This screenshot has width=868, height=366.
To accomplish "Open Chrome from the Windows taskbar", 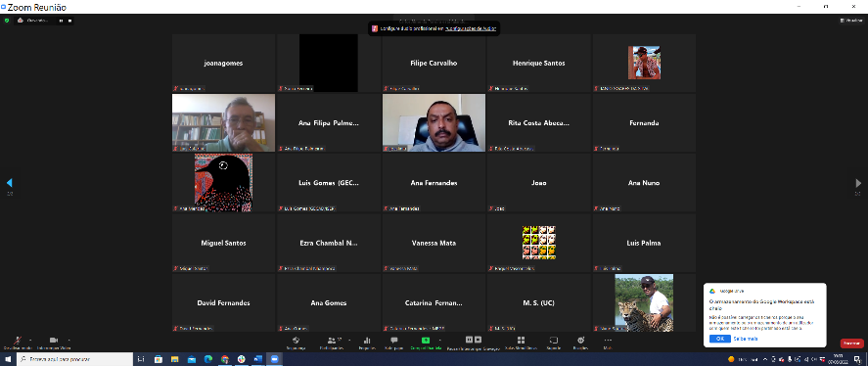I will click(224, 359).
